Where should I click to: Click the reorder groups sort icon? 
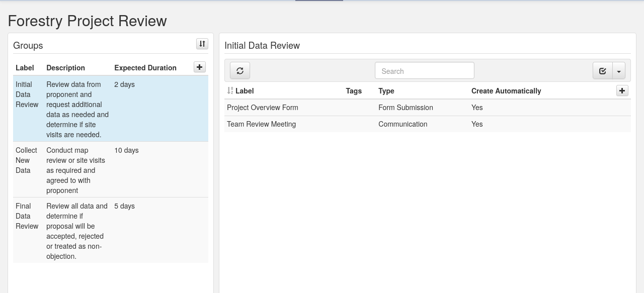tap(202, 44)
